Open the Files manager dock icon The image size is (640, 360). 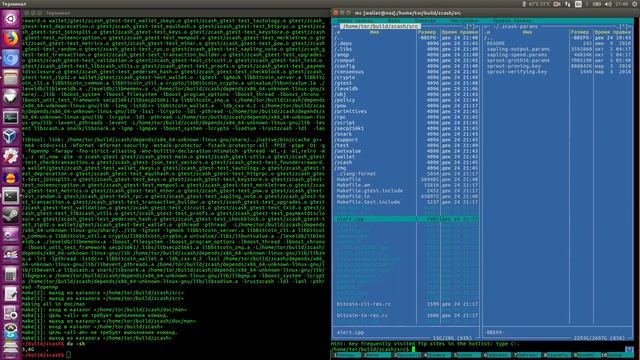(10, 78)
